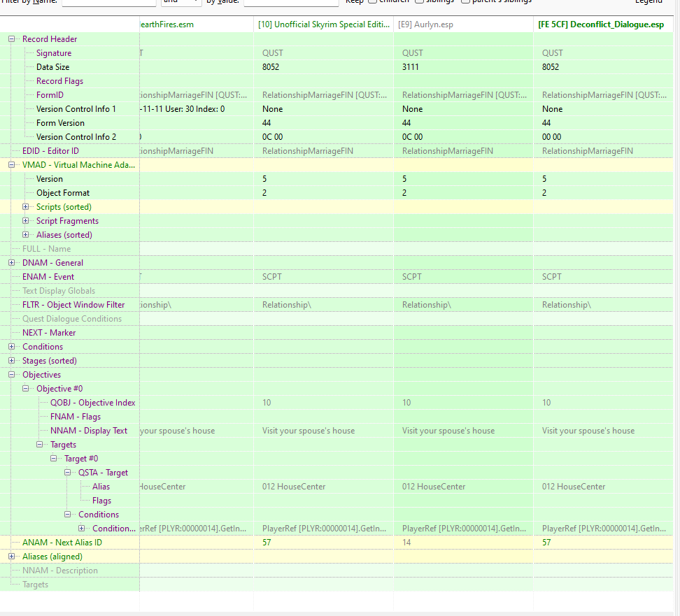
Task: Click Next Alias ID 57 in Deconflict_Dialogue column
Action: 546,543
